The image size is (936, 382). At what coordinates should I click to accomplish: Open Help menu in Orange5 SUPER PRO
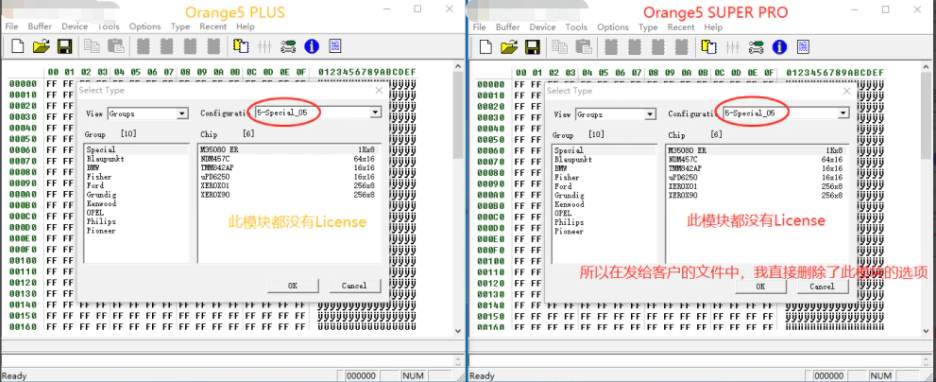pos(713,27)
